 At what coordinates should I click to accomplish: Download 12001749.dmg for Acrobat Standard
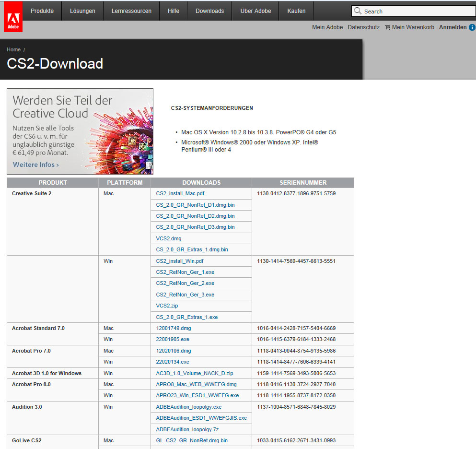174,329
